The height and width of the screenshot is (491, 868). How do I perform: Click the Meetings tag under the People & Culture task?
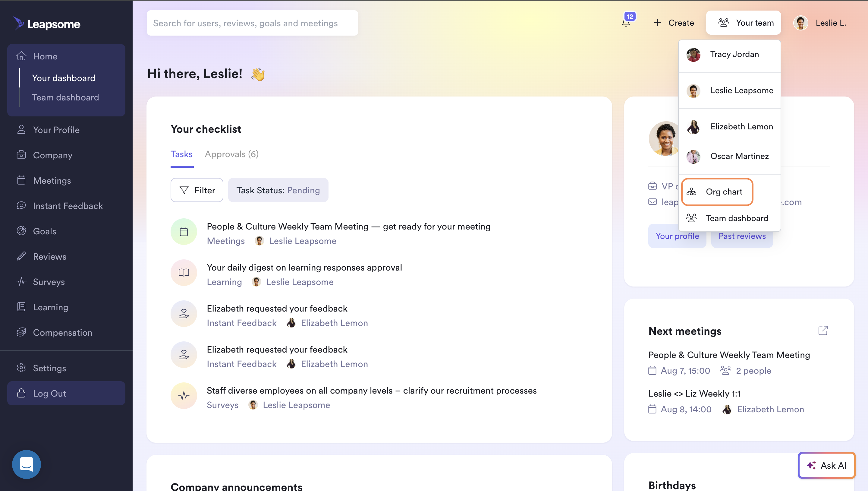pos(226,241)
